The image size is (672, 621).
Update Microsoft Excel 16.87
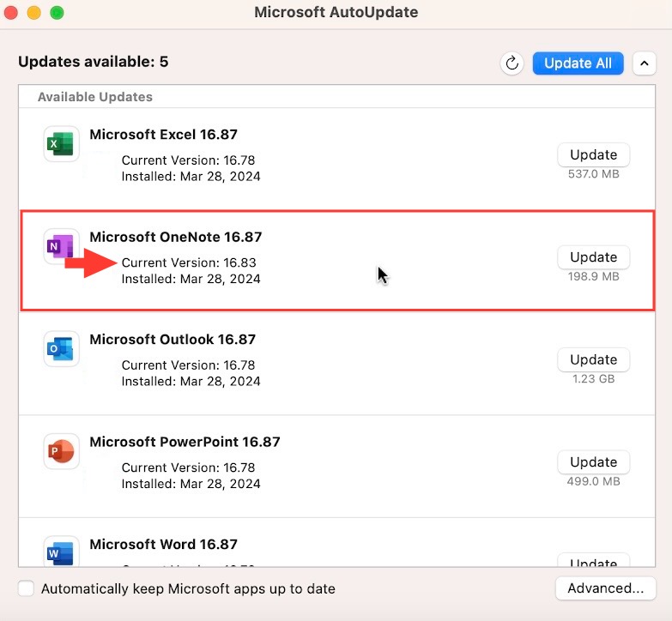point(594,154)
